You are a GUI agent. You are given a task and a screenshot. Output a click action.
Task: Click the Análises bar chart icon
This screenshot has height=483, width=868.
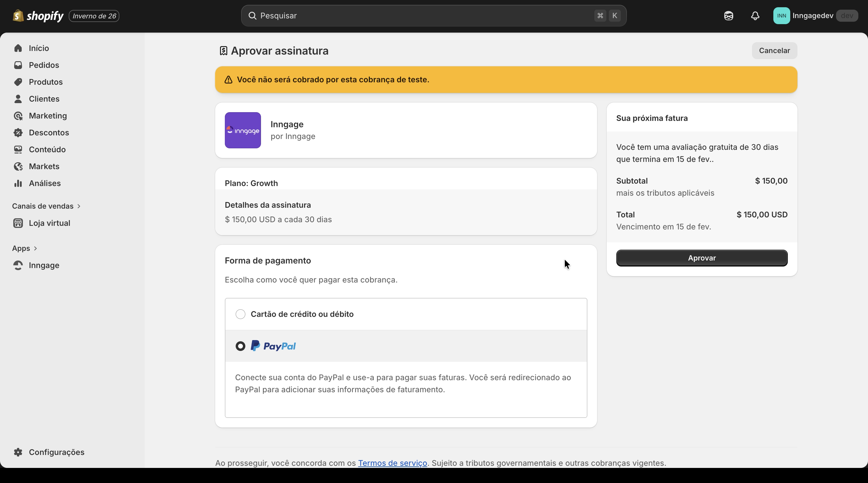18,183
